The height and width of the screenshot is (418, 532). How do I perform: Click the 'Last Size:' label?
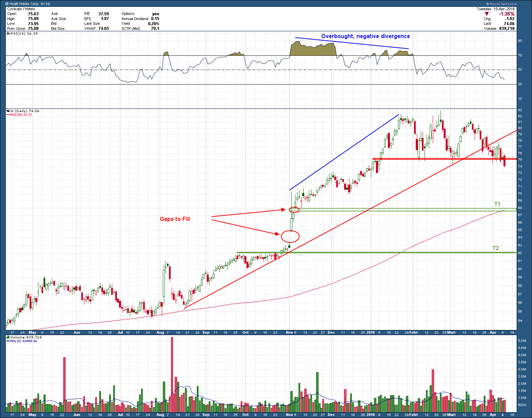(x=92, y=23)
